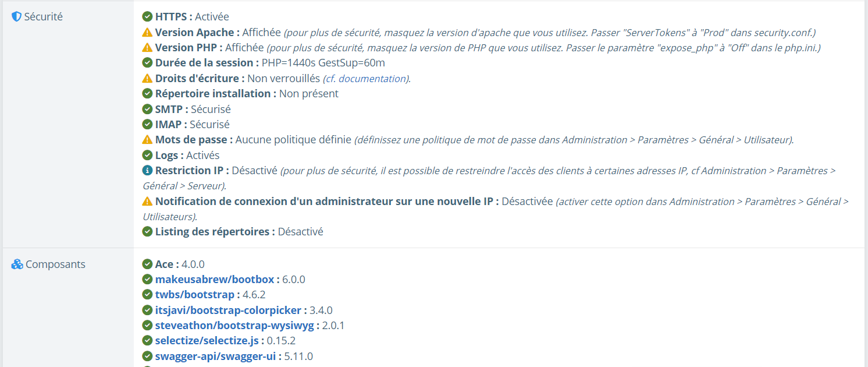Follow itsjavi/bootstrap-colorpicker link

(227, 310)
